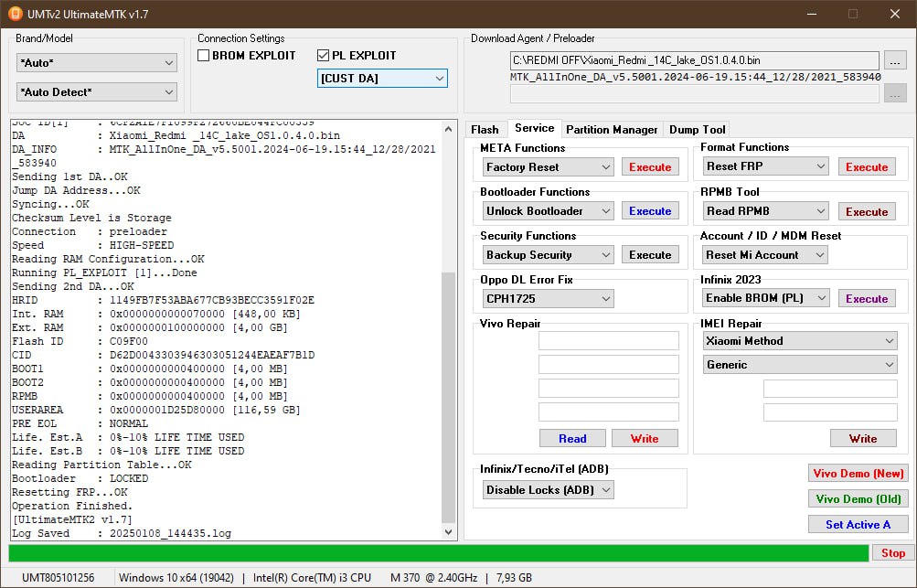The width and height of the screenshot is (917, 588).
Task: Select the Service tab
Action: [x=534, y=128]
